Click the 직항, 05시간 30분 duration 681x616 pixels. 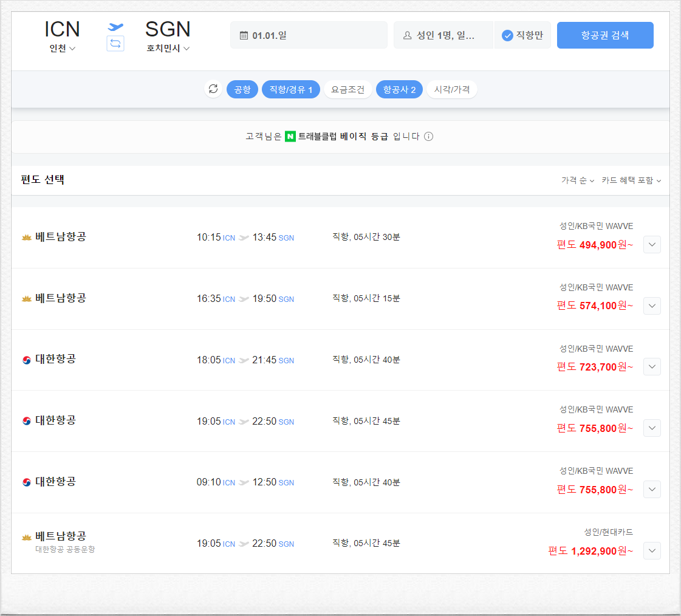(366, 237)
